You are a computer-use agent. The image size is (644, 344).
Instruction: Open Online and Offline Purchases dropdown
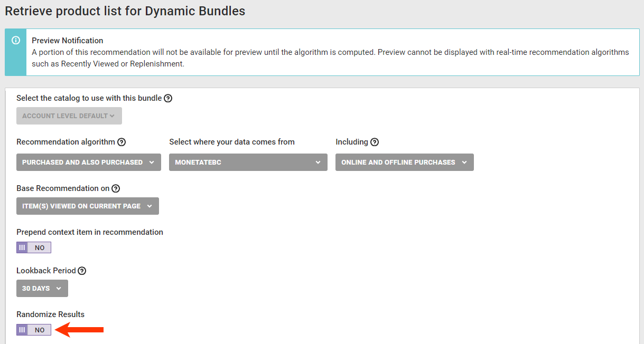(x=404, y=163)
